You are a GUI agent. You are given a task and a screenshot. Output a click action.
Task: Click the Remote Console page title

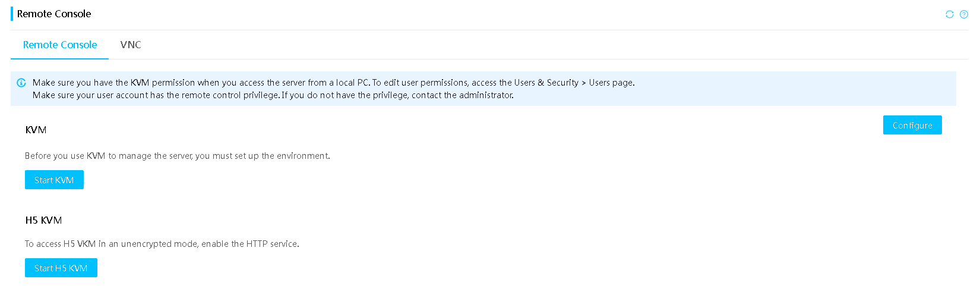tap(54, 14)
